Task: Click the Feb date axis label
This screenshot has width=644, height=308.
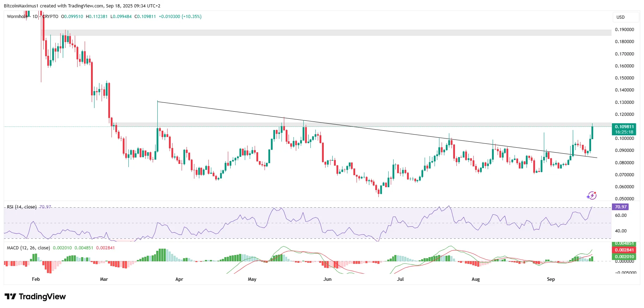Action: click(36, 279)
